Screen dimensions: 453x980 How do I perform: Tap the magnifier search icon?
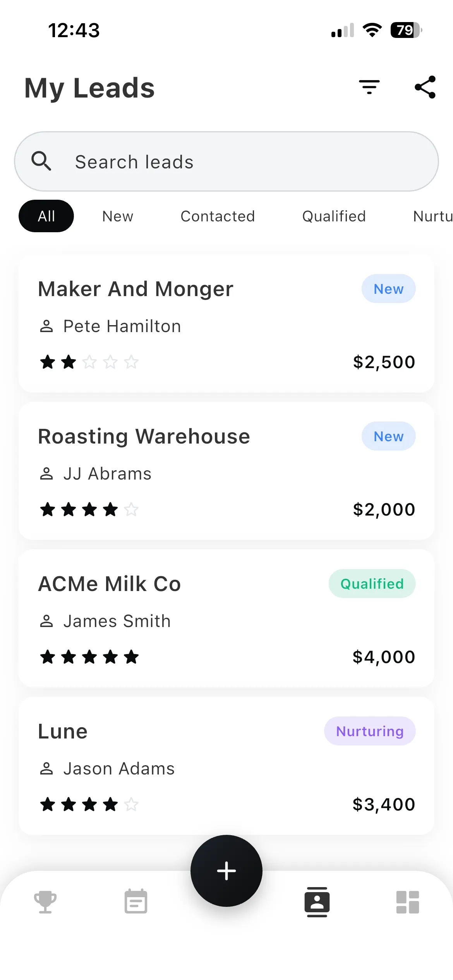click(x=41, y=161)
